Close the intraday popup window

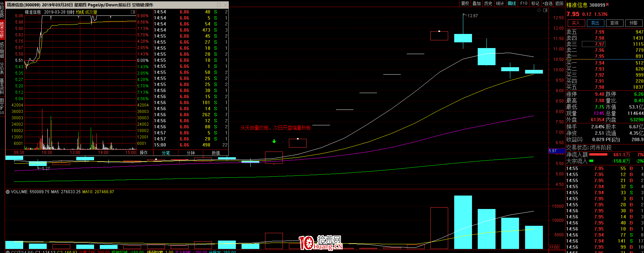(x=225, y=5)
